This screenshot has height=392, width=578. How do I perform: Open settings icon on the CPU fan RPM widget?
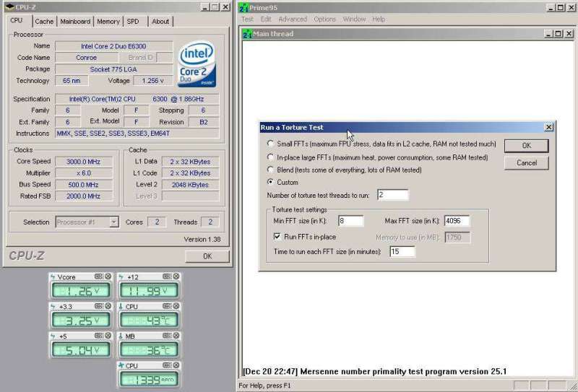coord(167,365)
